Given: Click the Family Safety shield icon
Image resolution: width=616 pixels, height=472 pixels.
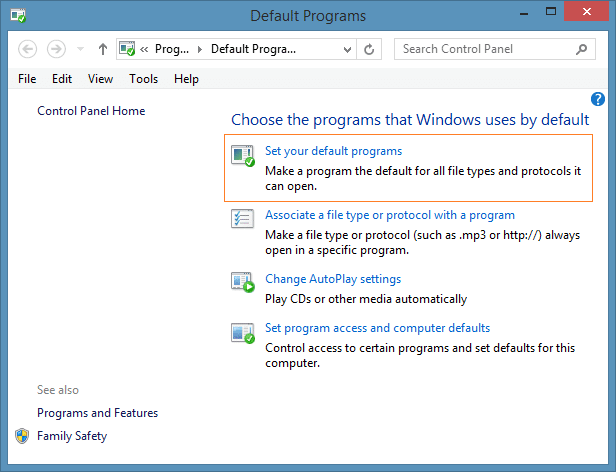Looking at the screenshot, I should tap(22, 436).
